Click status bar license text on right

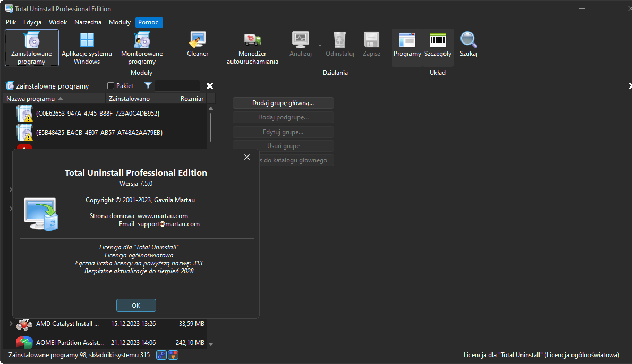click(x=541, y=355)
